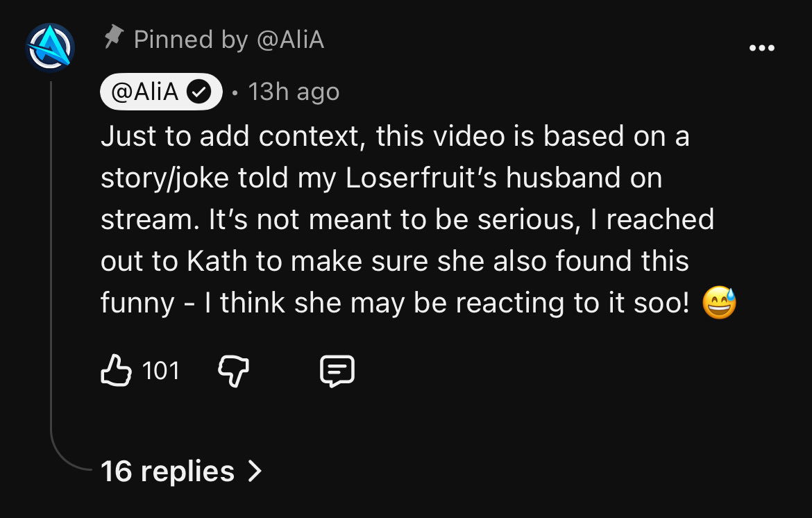Click the chevron next to 16 replies

pos(255,471)
